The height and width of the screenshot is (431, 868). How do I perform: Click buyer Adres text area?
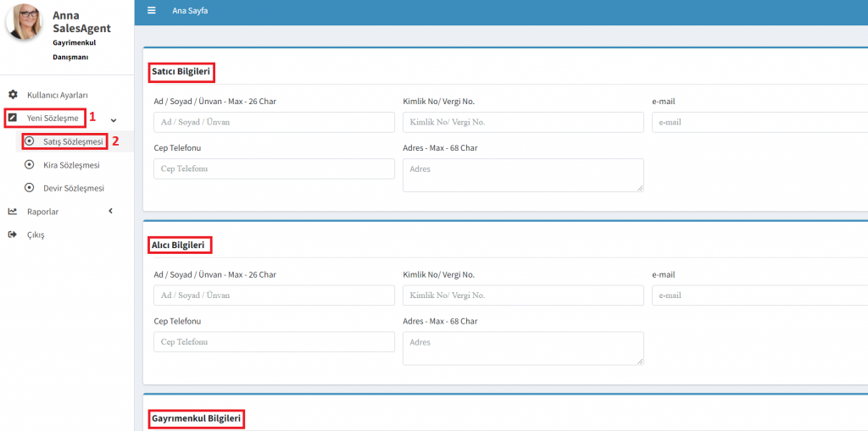pos(523,348)
